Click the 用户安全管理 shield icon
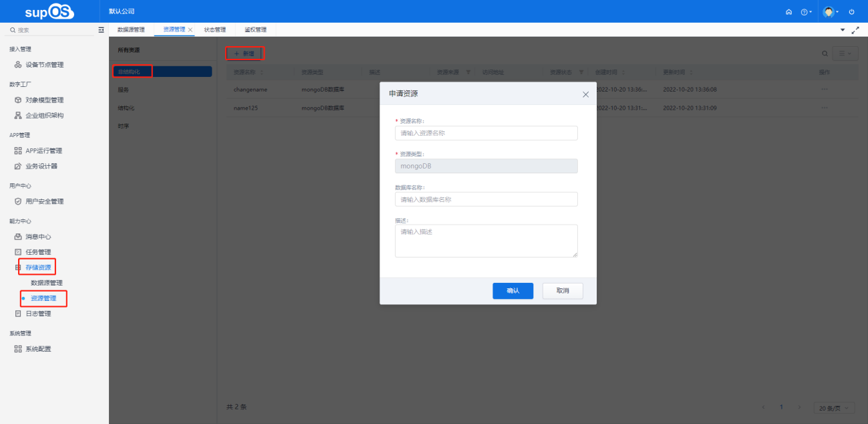868x424 pixels. coord(18,201)
